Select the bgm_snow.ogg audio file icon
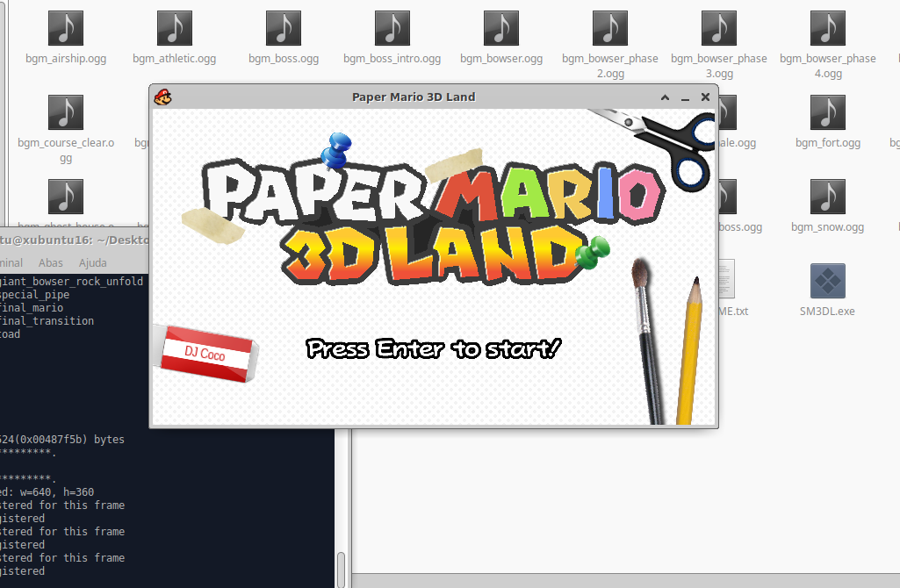The height and width of the screenshot is (588, 900). 828,197
